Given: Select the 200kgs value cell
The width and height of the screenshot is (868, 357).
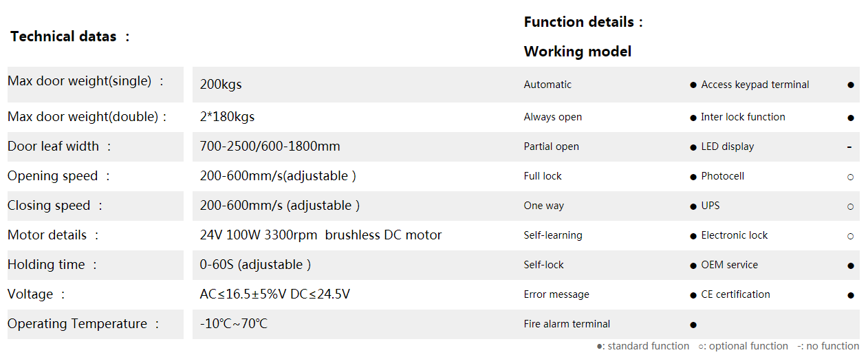Looking at the screenshot, I should point(221,85).
